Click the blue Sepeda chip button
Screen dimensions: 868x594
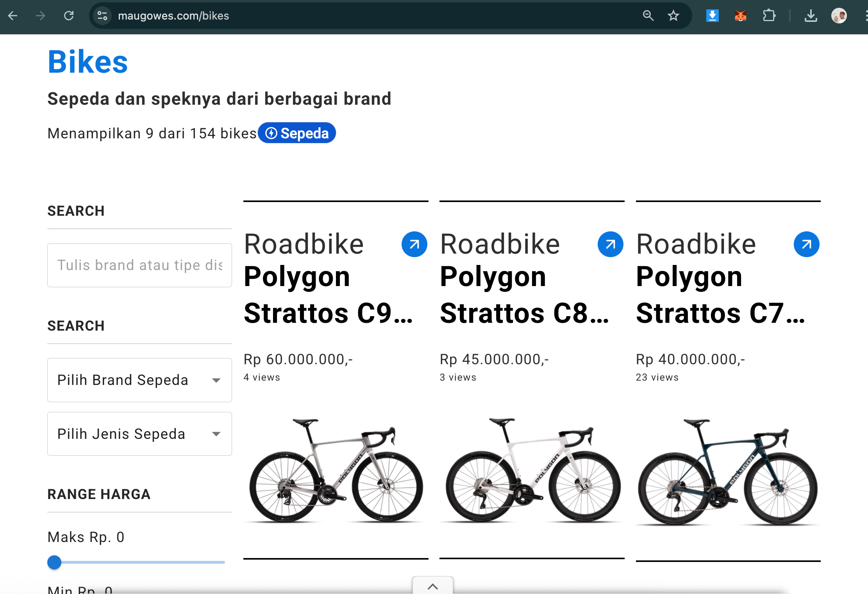coord(297,133)
